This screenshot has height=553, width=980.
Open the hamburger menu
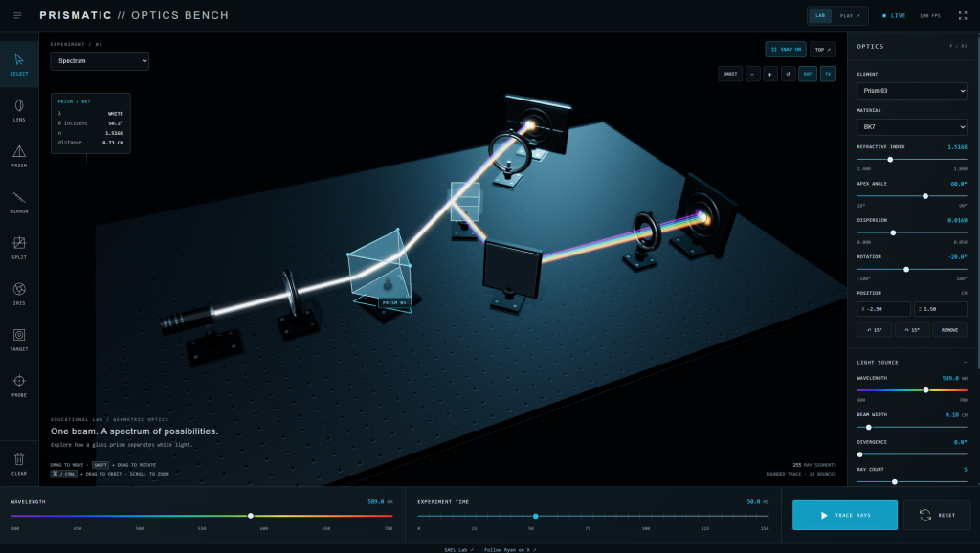pos(17,15)
